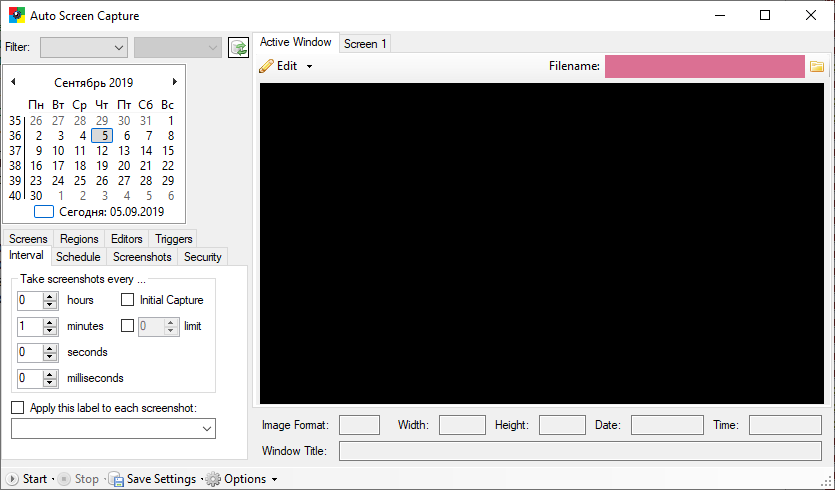The image size is (835, 490).
Task: Click the Width field
Action: tap(462, 425)
